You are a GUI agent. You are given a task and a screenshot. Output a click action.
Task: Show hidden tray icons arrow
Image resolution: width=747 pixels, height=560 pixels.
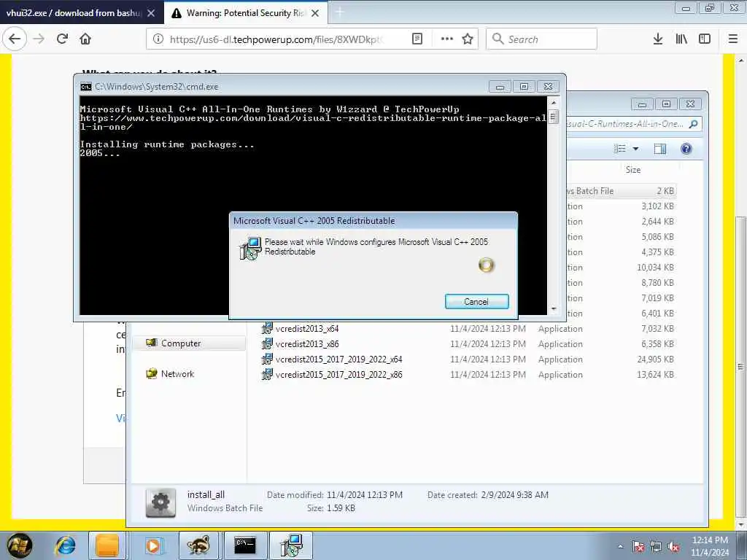click(x=620, y=547)
